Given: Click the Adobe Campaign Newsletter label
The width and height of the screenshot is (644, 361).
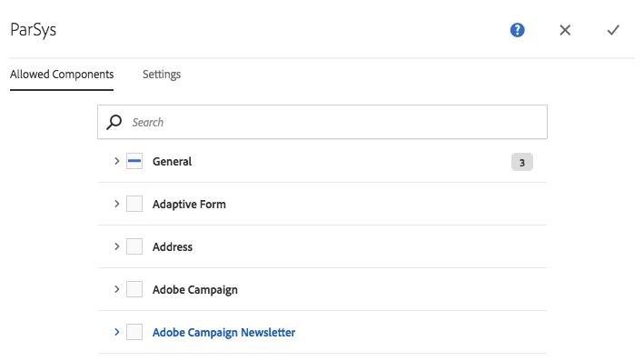Looking at the screenshot, I should coord(223,332).
